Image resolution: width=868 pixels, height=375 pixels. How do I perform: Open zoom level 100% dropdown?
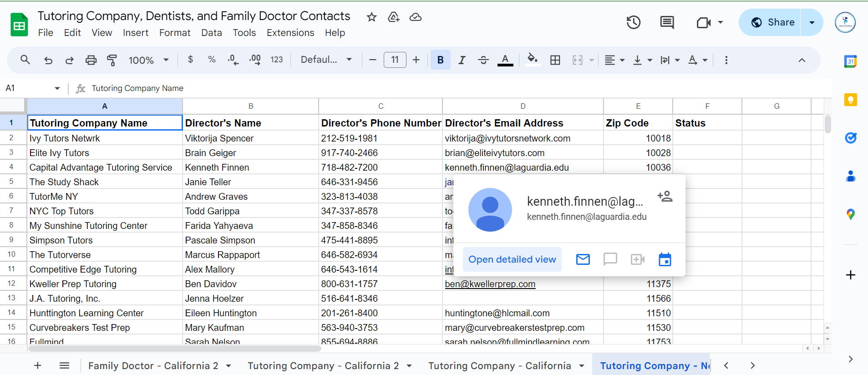[x=149, y=60]
